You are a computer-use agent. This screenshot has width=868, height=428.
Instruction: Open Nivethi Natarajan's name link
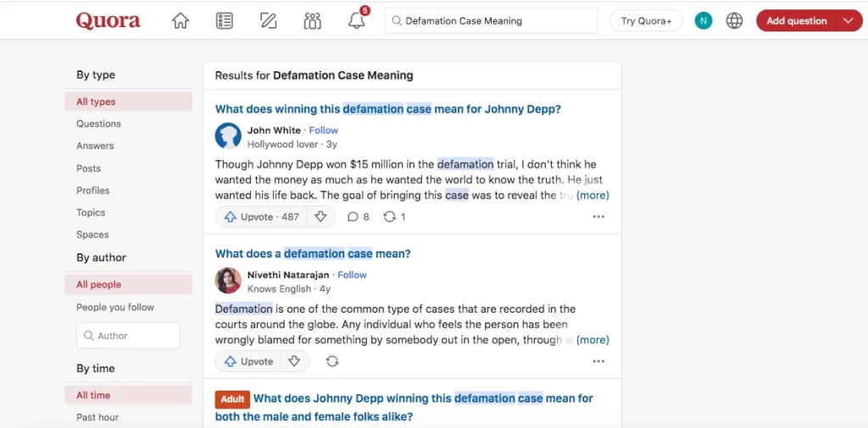pyautogui.click(x=288, y=275)
